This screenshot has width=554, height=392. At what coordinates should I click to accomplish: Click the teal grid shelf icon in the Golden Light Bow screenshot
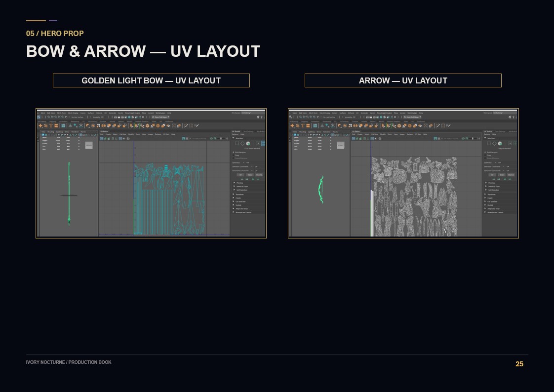tap(63, 126)
